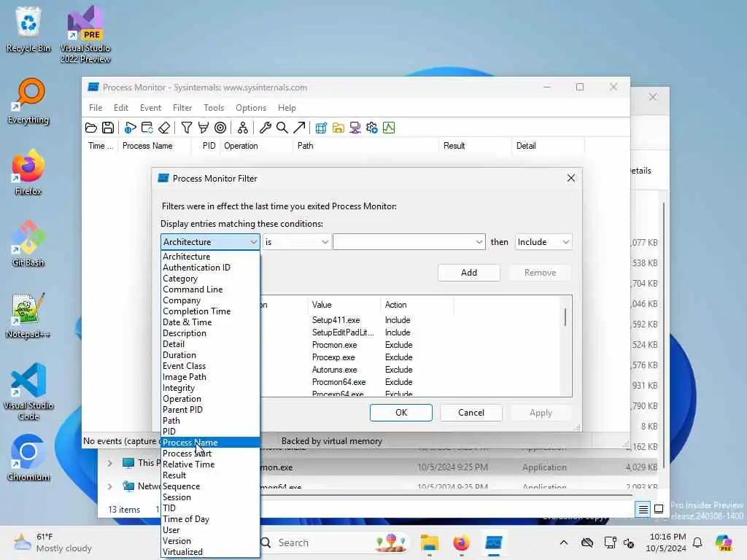Click the Add filter button
Screen dimensions: 747x560
click(x=469, y=273)
